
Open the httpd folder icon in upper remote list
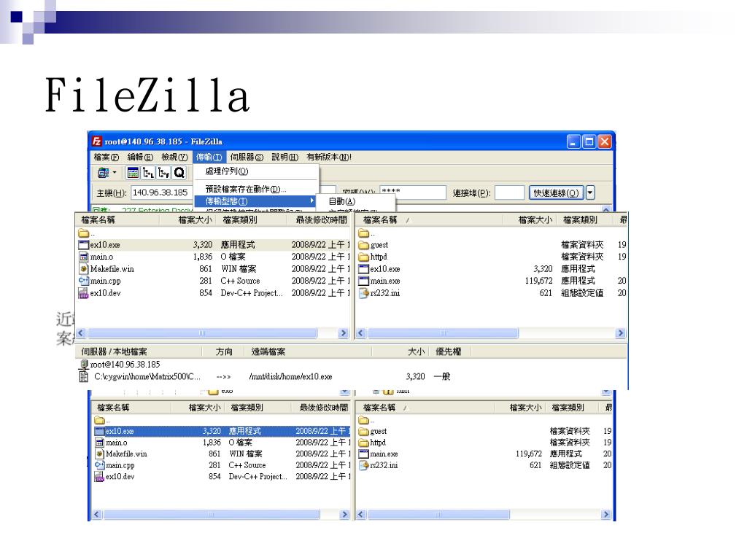(364, 257)
